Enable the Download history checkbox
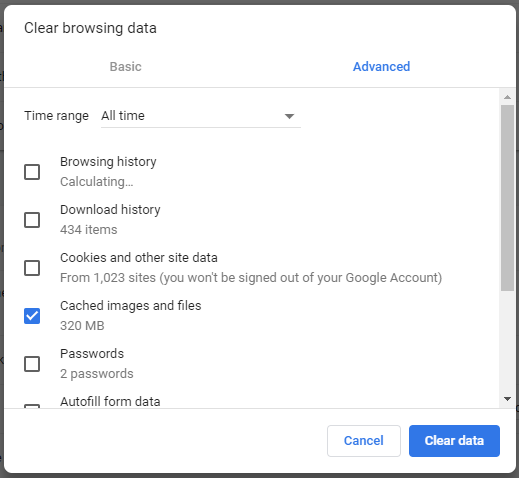 (32, 220)
